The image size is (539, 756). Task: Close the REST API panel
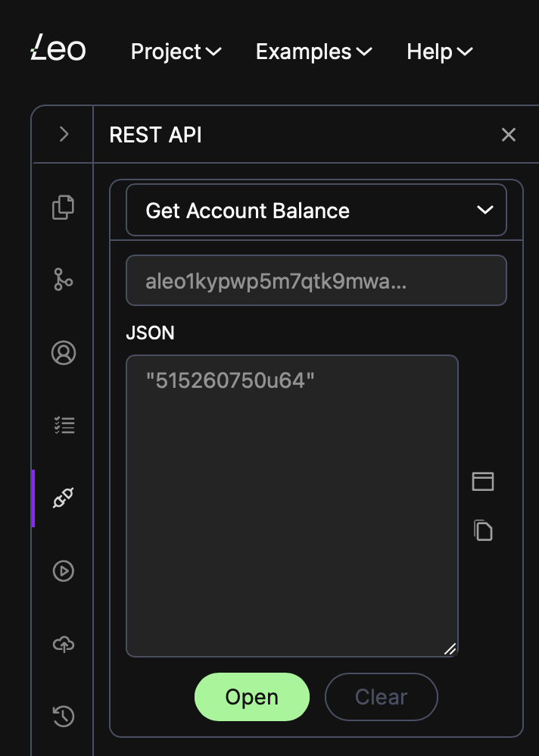[509, 135]
